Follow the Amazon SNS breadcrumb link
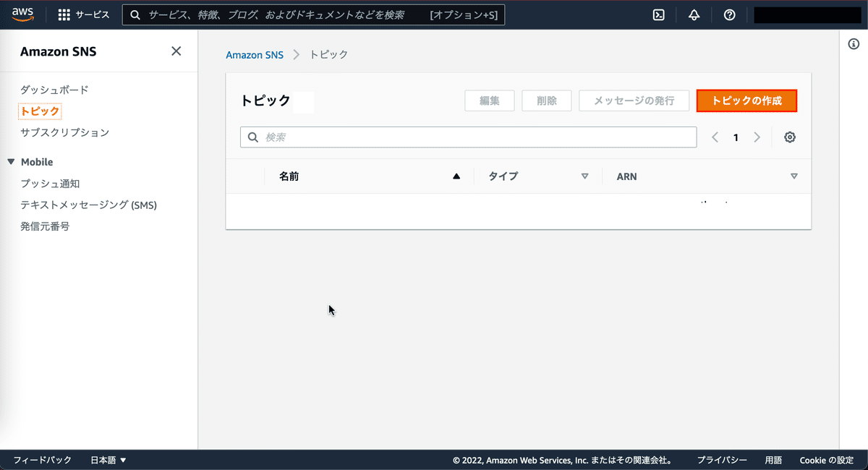The width and height of the screenshot is (868, 470). point(255,55)
